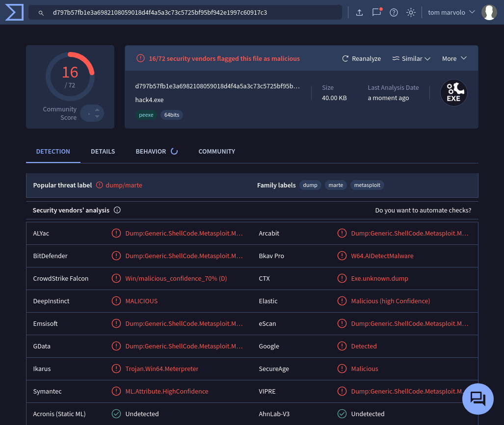Screen dimensions: 504x425
Task: Open the notifications message icon
Action: (x=377, y=12)
